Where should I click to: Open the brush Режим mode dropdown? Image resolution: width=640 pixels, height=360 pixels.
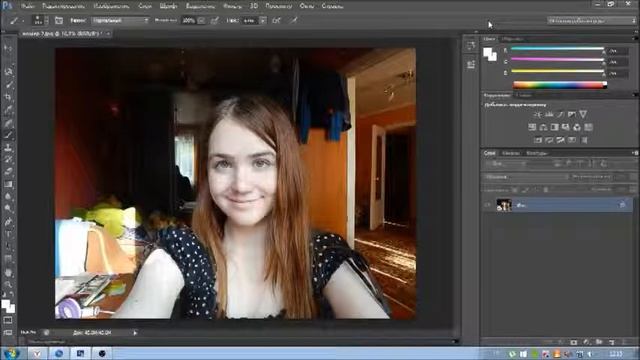click(120, 20)
